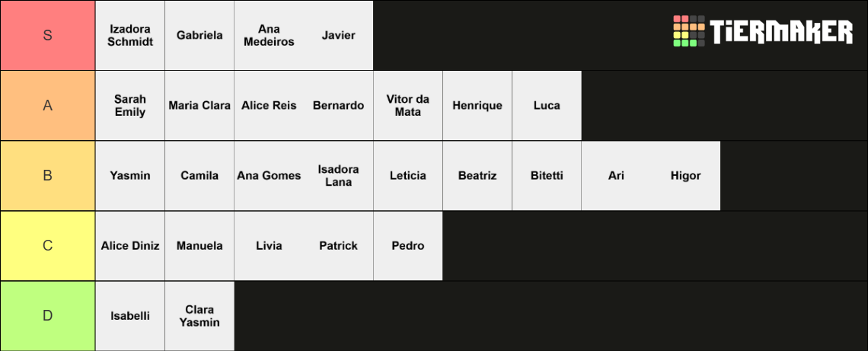Click the TierMaker logo
Screen dimensions: 868x351
(763, 31)
